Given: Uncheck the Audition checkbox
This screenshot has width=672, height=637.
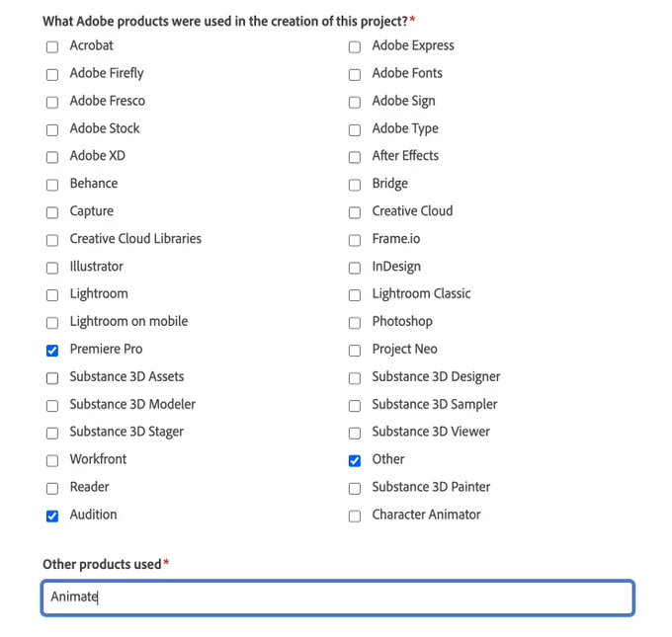Looking at the screenshot, I should click(x=52, y=516).
